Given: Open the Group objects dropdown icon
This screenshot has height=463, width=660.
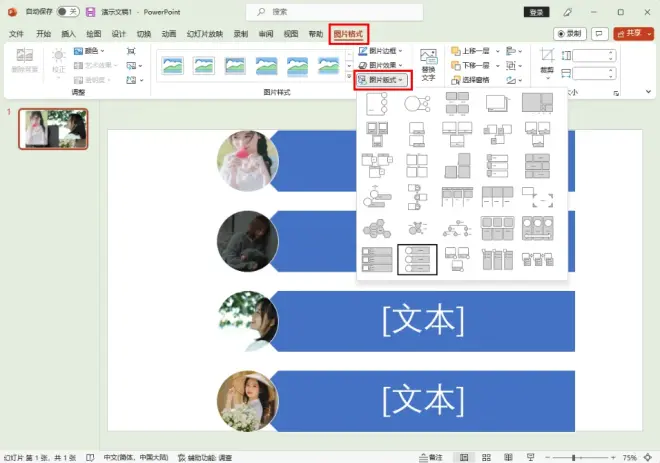Looking at the screenshot, I should coord(514,65).
